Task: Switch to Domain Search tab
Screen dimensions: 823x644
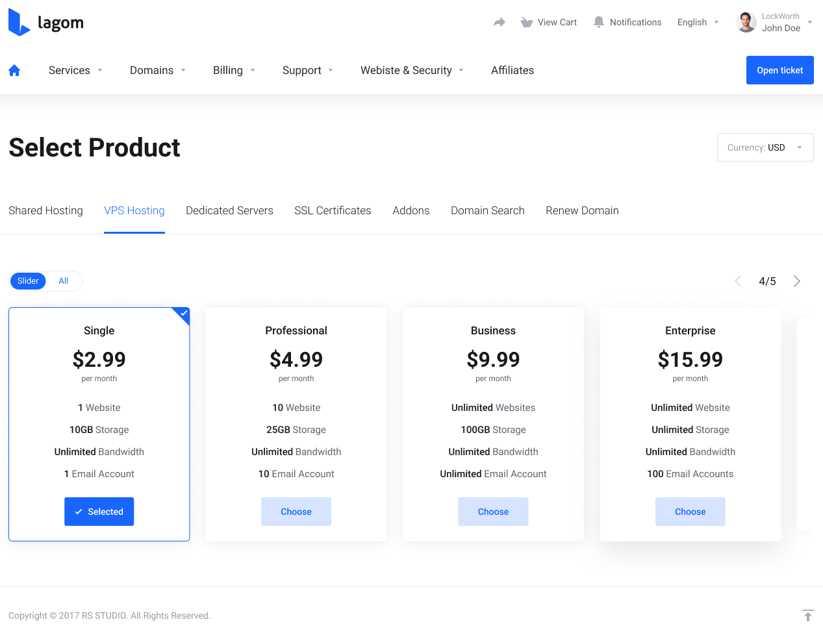Action: (488, 210)
